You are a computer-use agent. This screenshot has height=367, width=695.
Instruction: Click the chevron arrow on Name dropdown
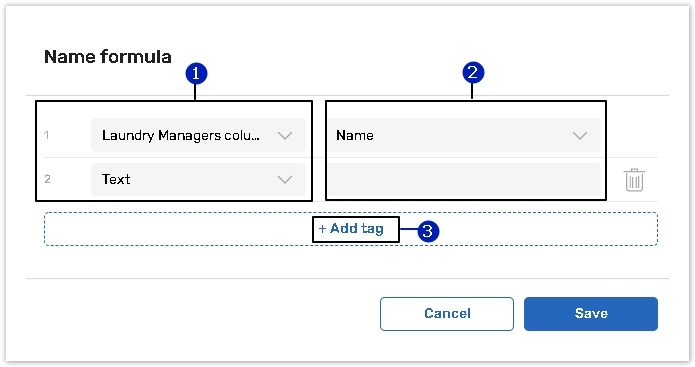pos(579,136)
